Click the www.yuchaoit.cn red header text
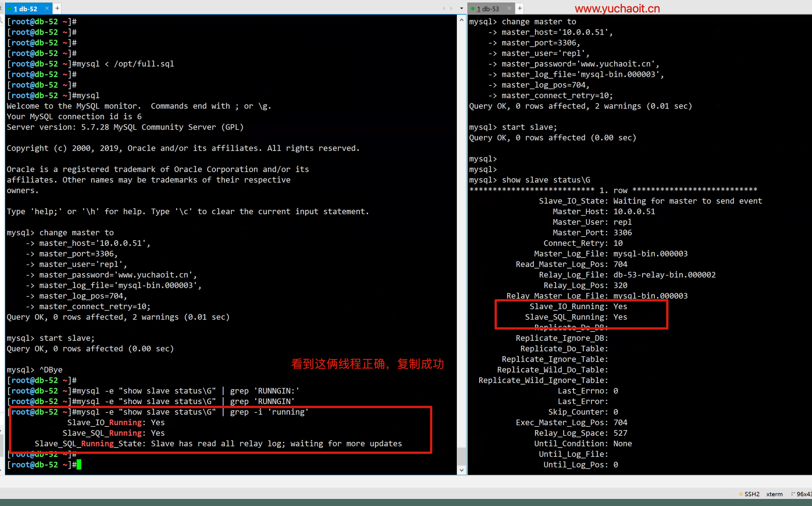This screenshot has height=506, width=812. pos(617,8)
